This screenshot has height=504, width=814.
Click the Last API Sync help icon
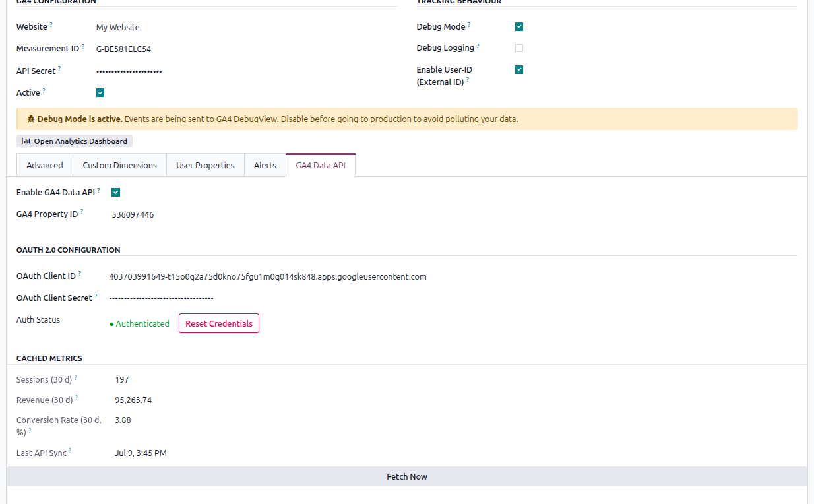point(70,451)
